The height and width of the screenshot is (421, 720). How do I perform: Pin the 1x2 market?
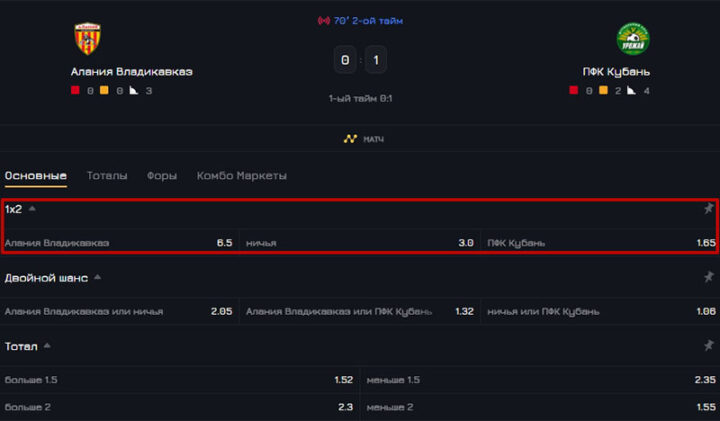(709, 209)
